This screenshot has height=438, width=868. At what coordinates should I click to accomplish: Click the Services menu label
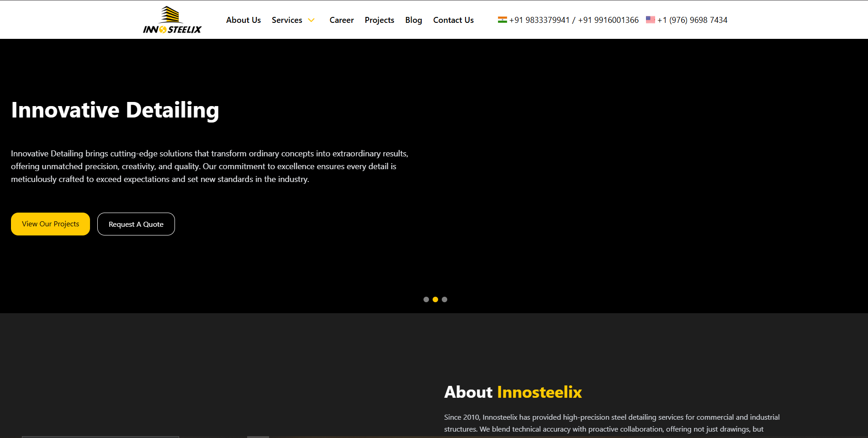[x=287, y=20]
